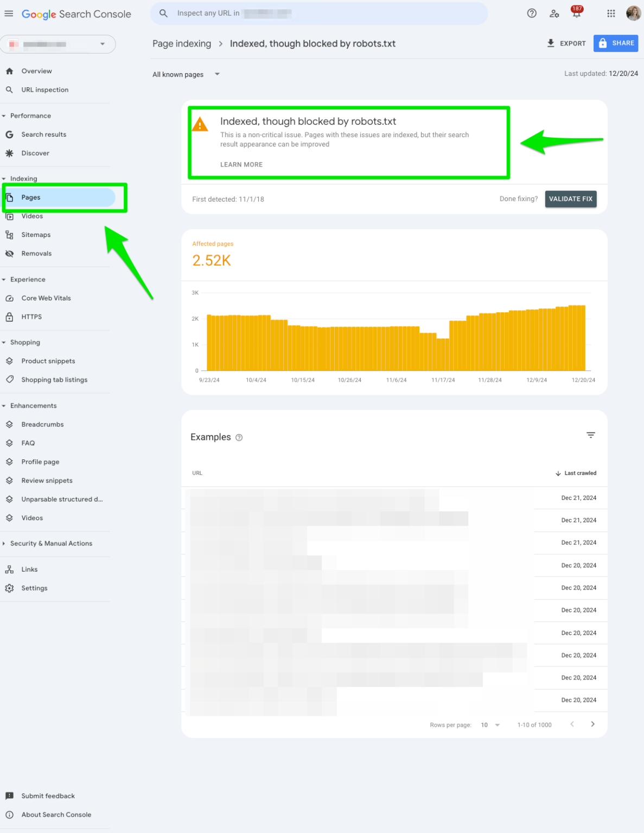Open the filter icon in Examples panel

(x=591, y=435)
